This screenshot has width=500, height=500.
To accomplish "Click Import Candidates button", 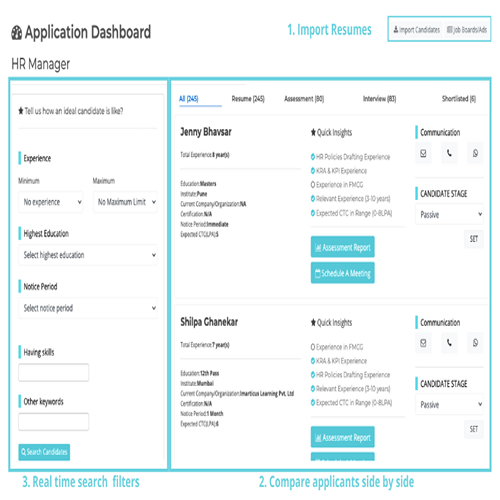I will click(416, 30).
